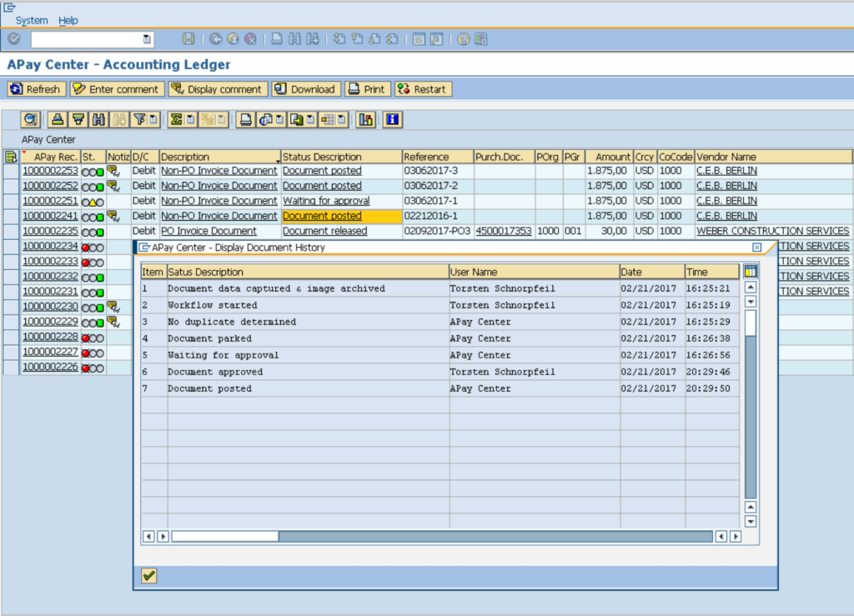
Task: Open the command field history dropdown
Action: pyautogui.click(x=147, y=39)
